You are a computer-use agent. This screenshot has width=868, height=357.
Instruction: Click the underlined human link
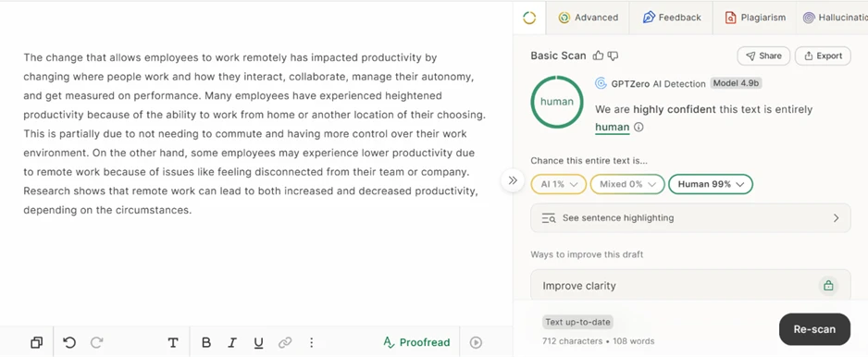tap(613, 128)
